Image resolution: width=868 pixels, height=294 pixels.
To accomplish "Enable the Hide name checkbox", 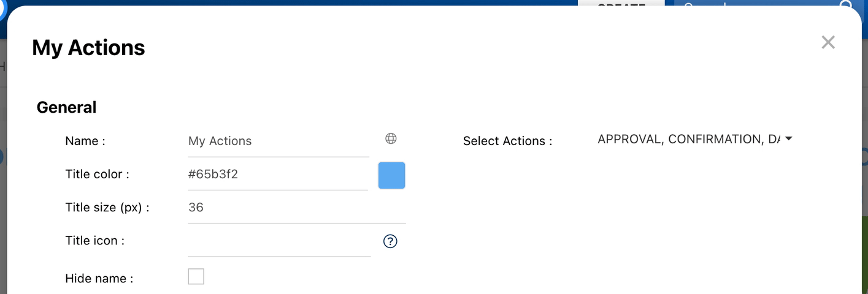I will pos(196,277).
